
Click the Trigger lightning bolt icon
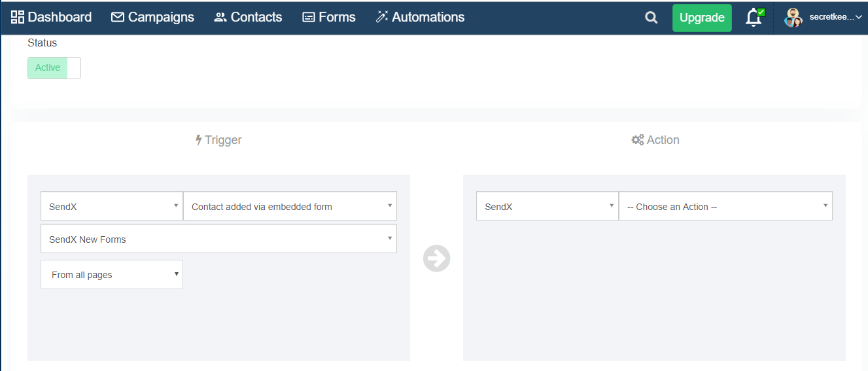(x=199, y=140)
